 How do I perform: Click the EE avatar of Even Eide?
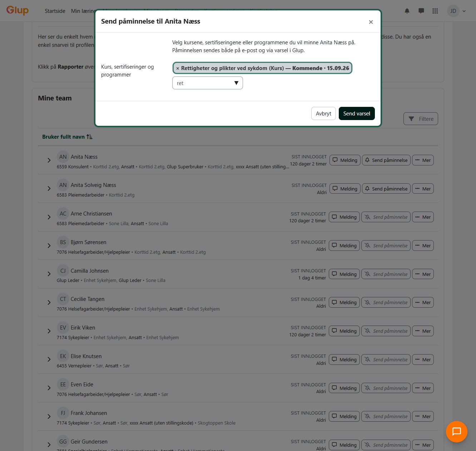[x=63, y=385]
